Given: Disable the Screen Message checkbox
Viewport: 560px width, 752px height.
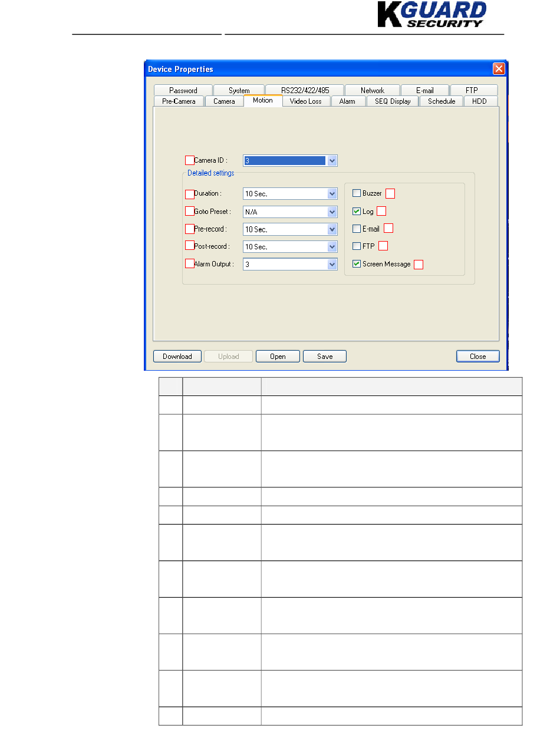Looking at the screenshot, I should click(357, 264).
